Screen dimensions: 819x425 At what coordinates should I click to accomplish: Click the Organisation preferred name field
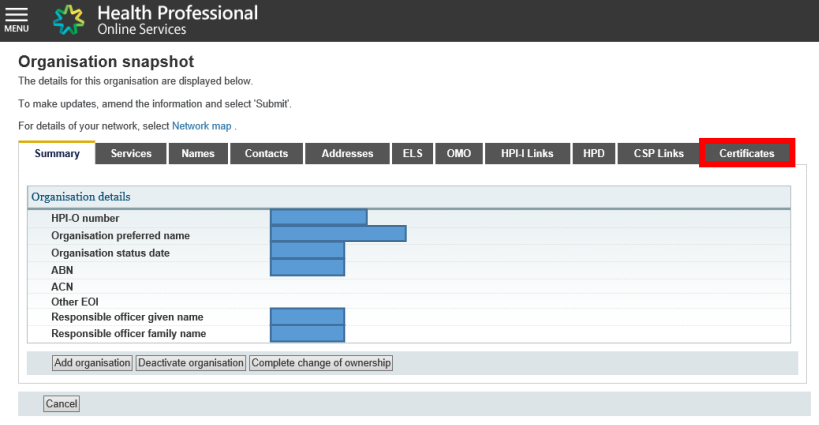click(338, 235)
